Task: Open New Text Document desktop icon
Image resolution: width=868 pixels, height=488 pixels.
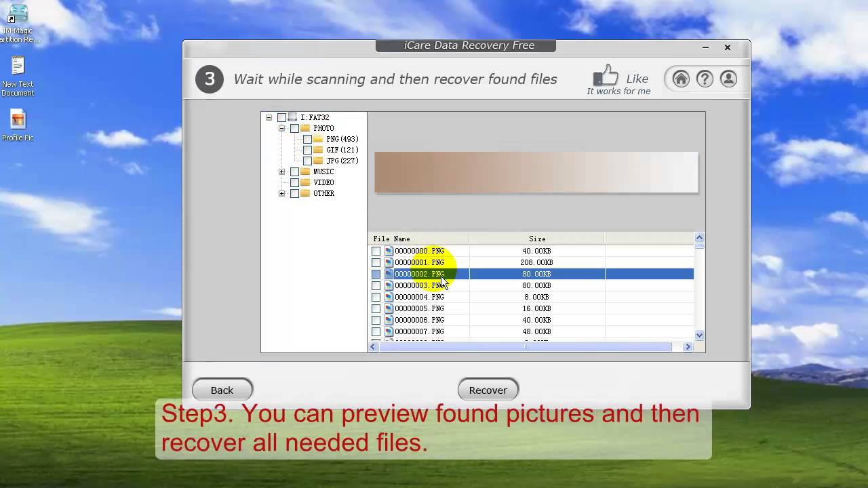Action: pos(18,77)
